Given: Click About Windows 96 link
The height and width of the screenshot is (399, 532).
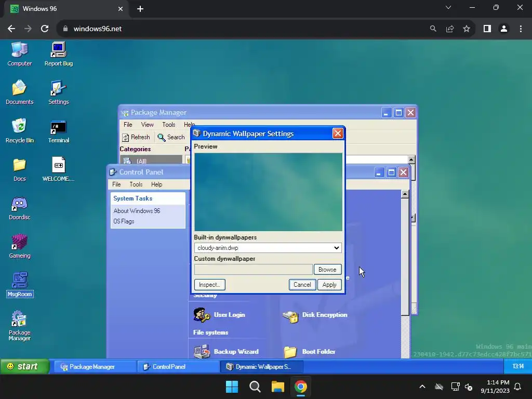Looking at the screenshot, I should pos(137,211).
